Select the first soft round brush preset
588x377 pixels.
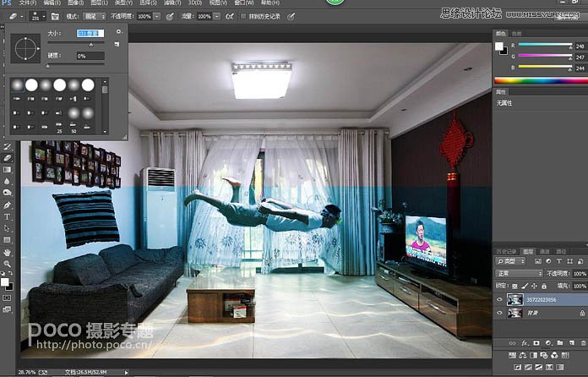(17, 85)
